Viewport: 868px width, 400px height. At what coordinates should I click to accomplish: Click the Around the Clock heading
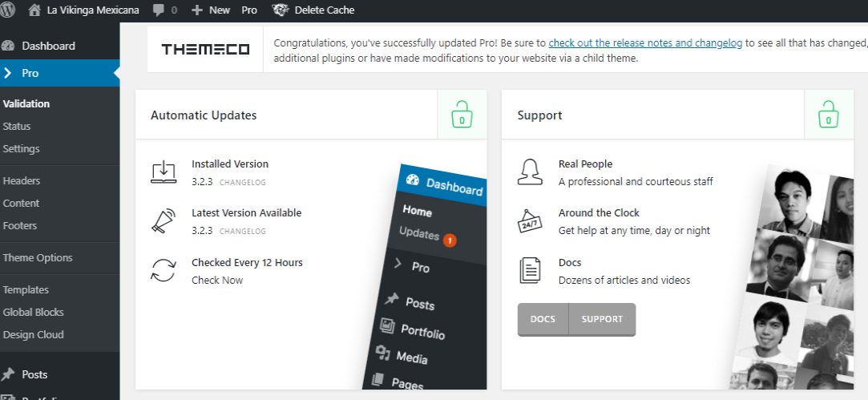[599, 212]
